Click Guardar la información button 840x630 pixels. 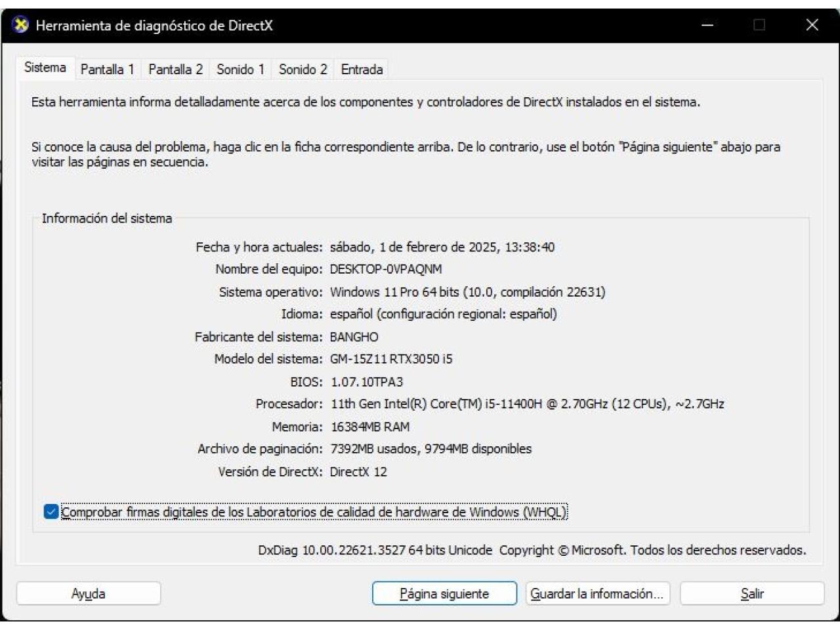click(x=597, y=594)
